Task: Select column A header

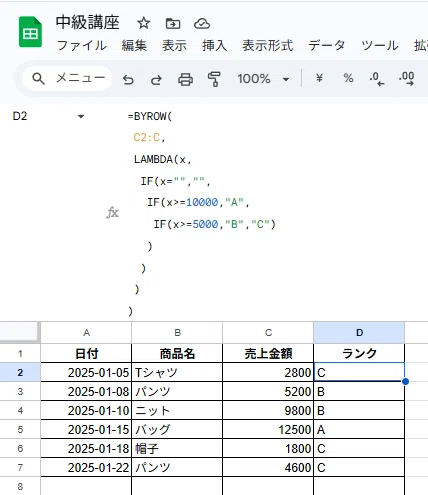Action: (86, 332)
